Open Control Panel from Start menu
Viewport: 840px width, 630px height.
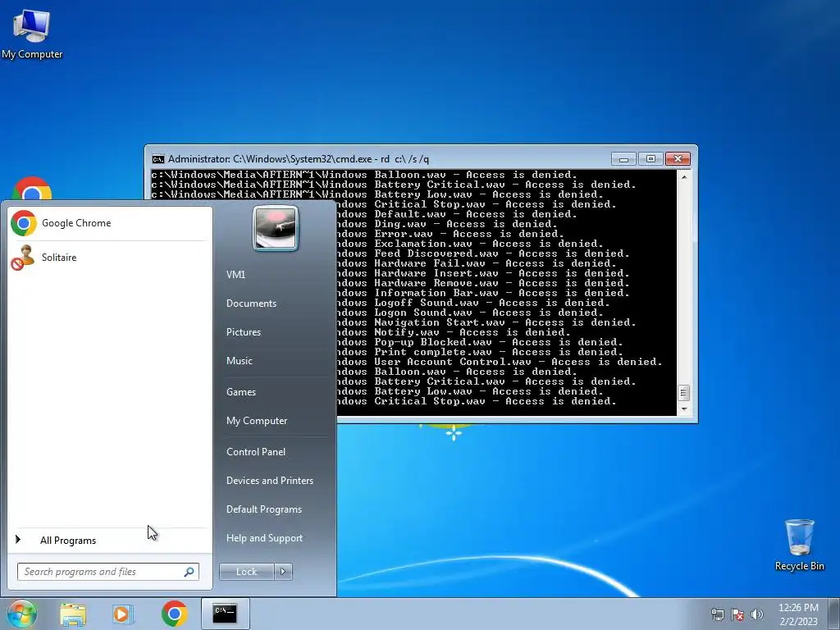coord(256,452)
